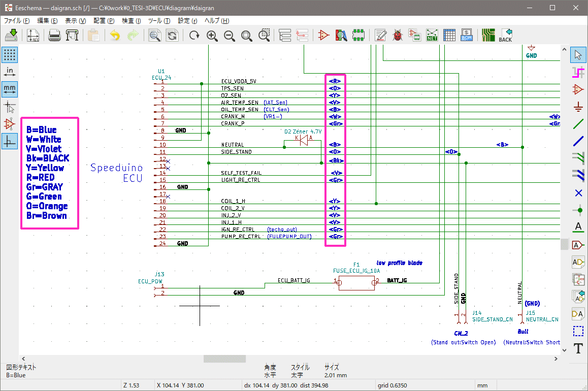
Task: Switch units to millimeters
Action: 9,89
